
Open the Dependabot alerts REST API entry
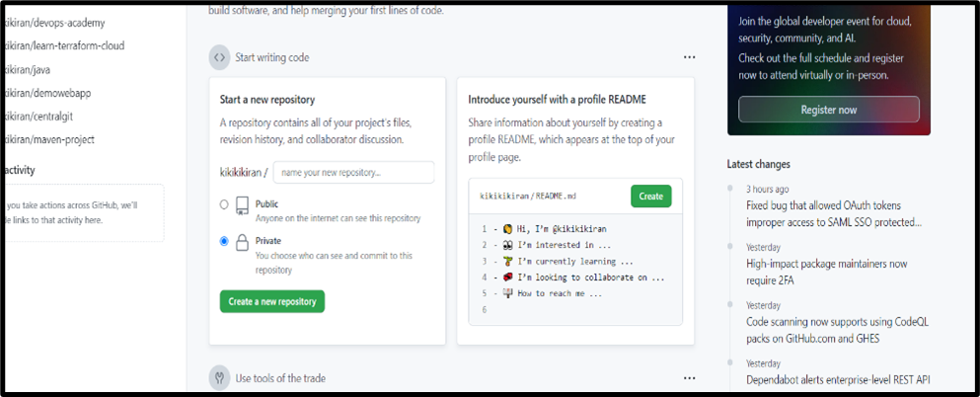point(838,380)
